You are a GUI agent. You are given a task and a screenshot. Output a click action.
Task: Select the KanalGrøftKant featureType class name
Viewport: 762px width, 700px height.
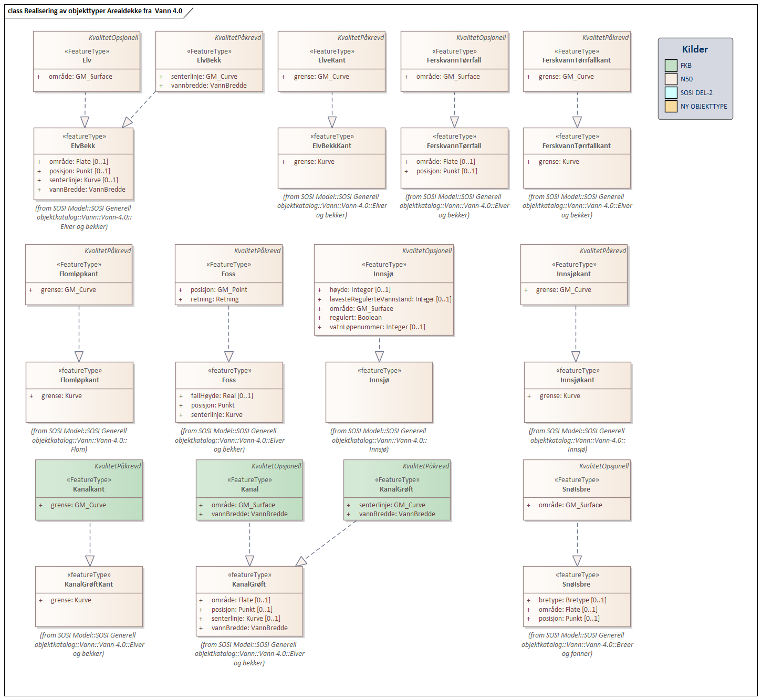pos(89,584)
